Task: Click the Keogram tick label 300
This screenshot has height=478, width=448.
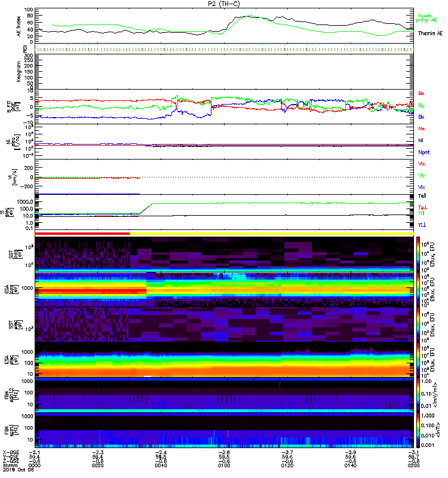Action: tap(29, 56)
